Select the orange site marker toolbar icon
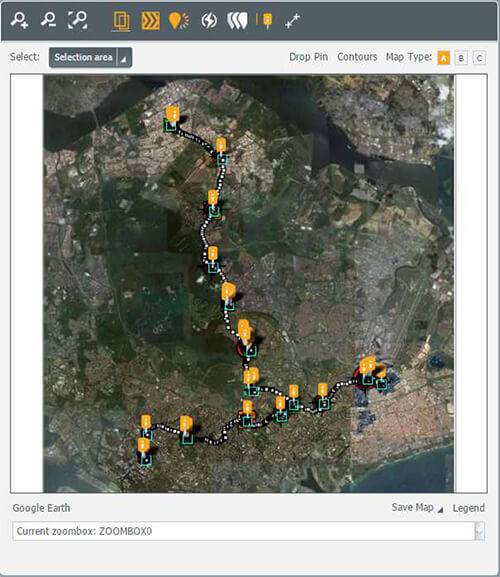500x577 pixels. click(266, 21)
